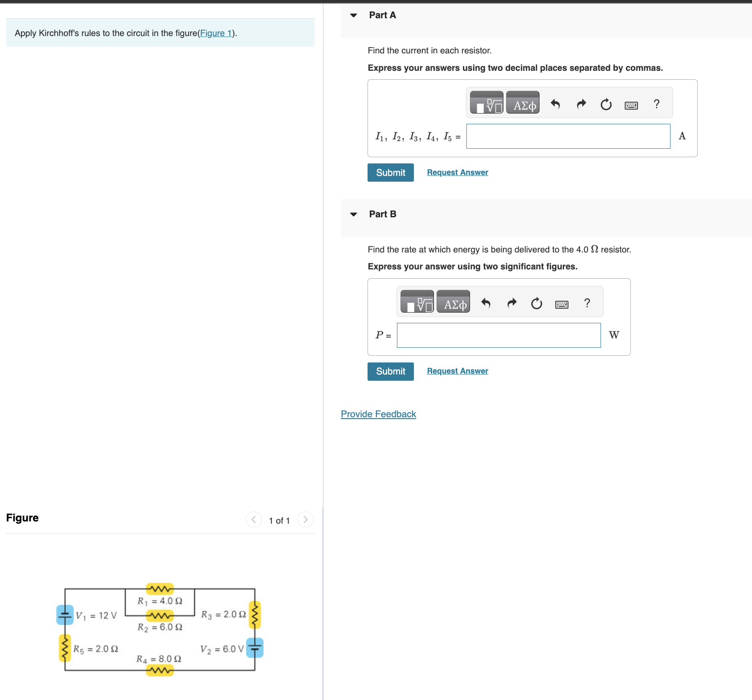Open the Figure 1 link in the problem statement
Screen dimensions: 752x700
(x=216, y=33)
